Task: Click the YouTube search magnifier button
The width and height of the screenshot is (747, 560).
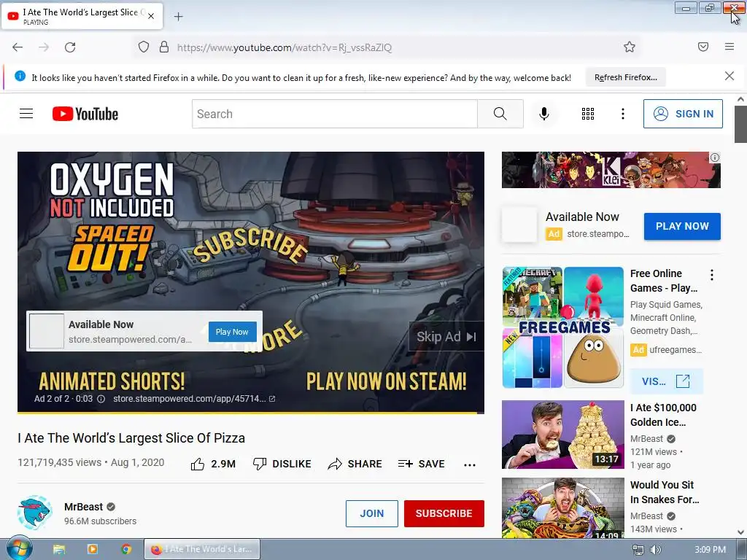Action: tap(500, 114)
